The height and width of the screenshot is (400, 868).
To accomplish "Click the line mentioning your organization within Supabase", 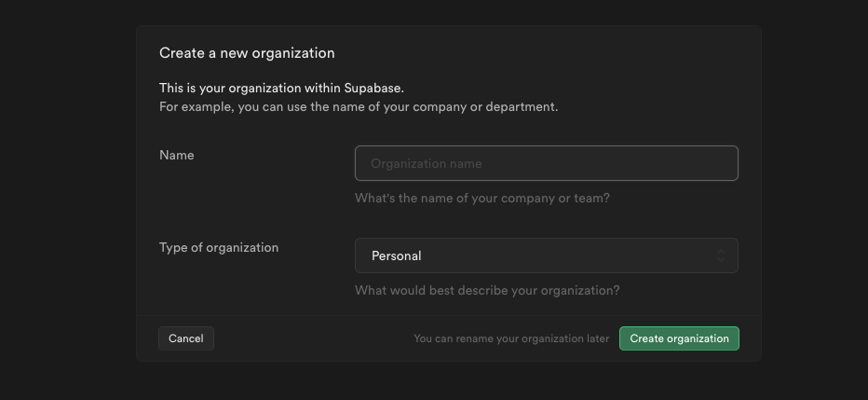I will [x=282, y=88].
